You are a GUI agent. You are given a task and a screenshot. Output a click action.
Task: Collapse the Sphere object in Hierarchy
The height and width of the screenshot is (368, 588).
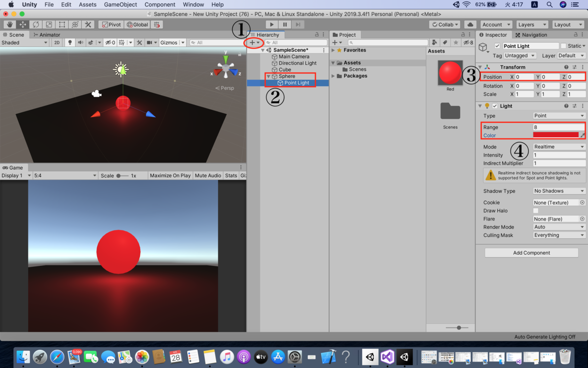click(268, 77)
